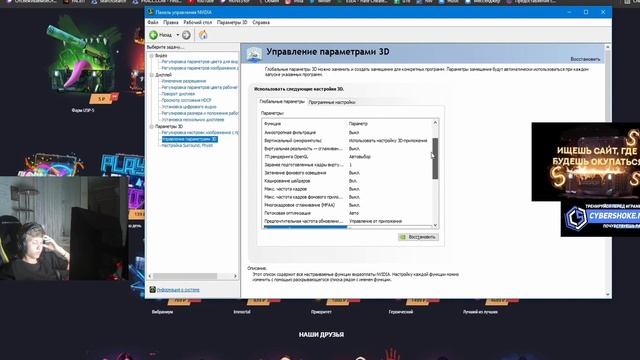Open Изменение разрешения in task tree

(x=184, y=81)
